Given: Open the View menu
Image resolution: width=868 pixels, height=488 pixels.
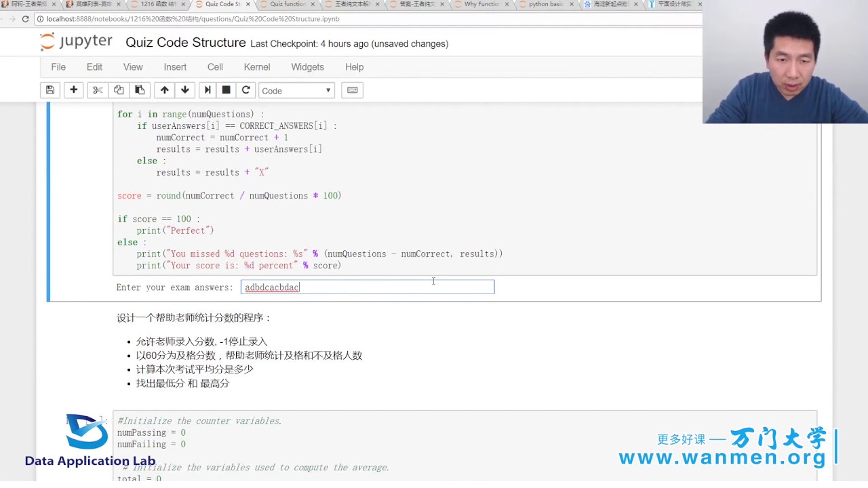Looking at the screenshot, I should tap(133, 67).
